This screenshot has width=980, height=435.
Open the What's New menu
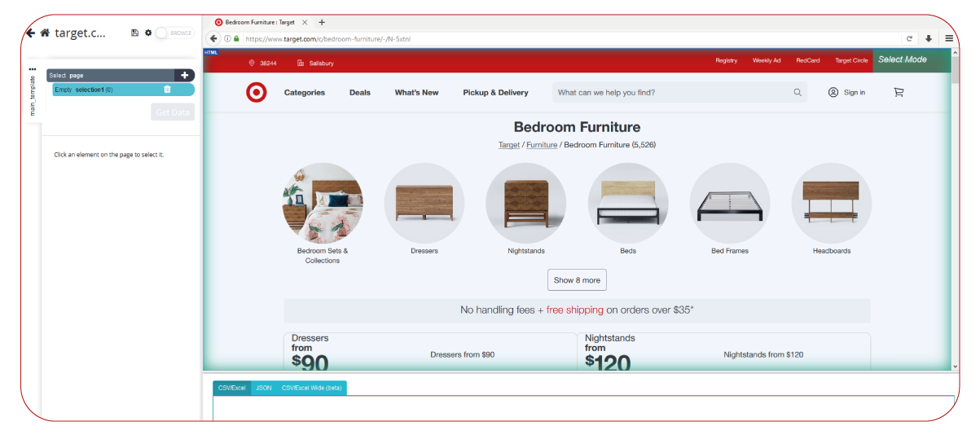417,93
